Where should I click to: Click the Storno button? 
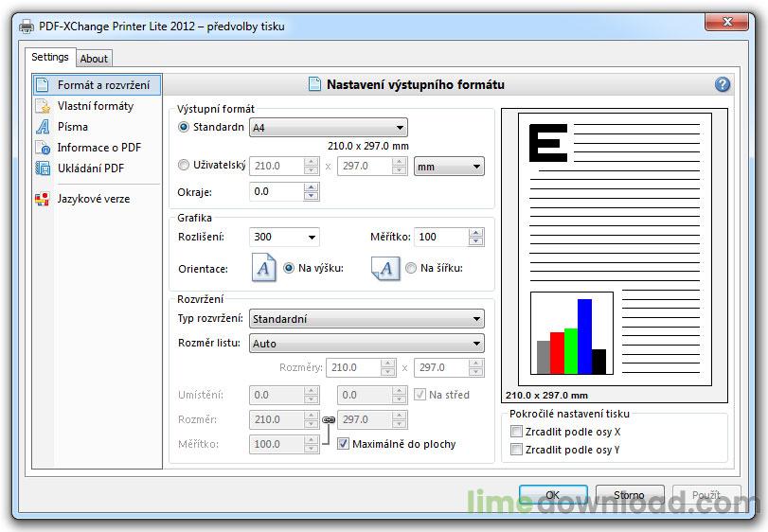click(630, 495)
